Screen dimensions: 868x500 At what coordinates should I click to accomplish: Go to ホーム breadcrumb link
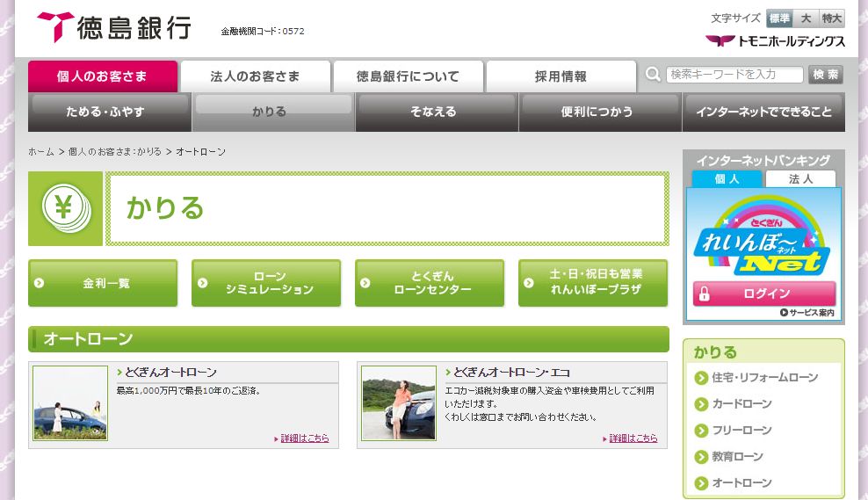click(x=41, y=152)
